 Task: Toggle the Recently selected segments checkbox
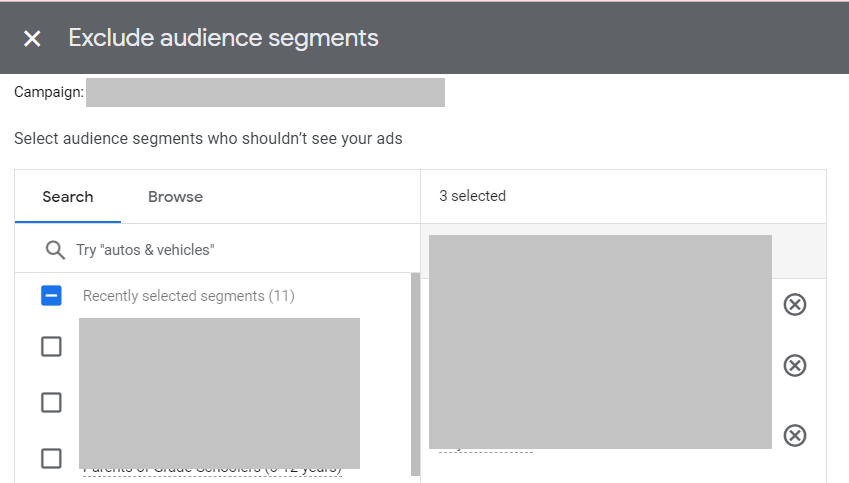click(51, 296)
